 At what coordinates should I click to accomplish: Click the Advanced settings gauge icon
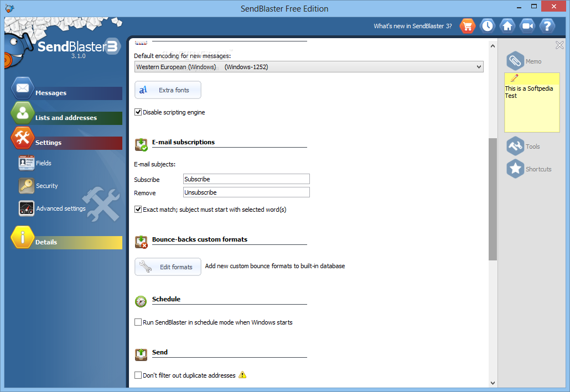(27, 208)
